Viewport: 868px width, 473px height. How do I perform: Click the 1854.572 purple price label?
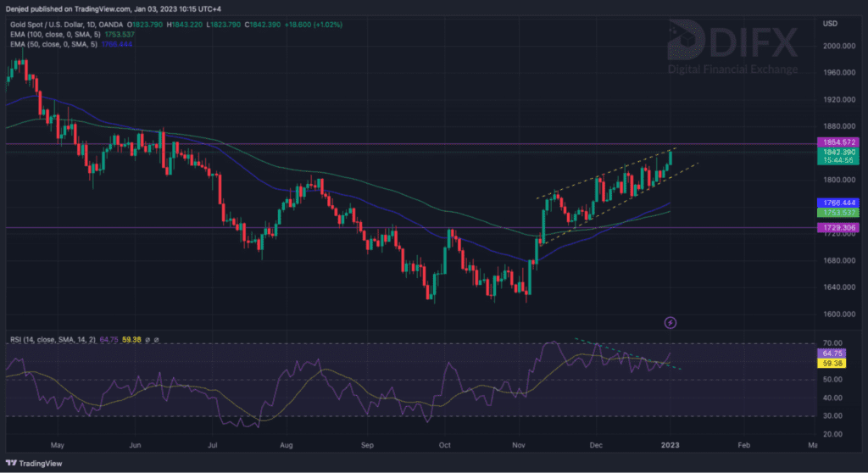837,142
